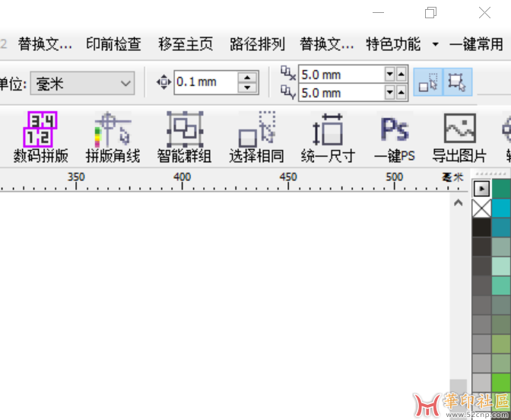Select the 路径排列 item
Viewport: 511px width, 420px height.
click(x=258, y=44)
